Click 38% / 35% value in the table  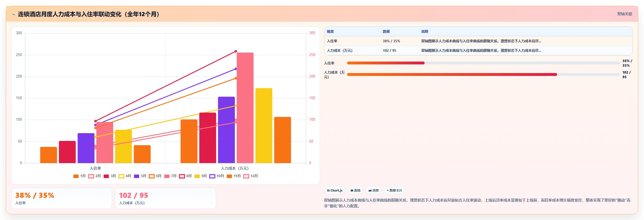click(x=391, y=41)
